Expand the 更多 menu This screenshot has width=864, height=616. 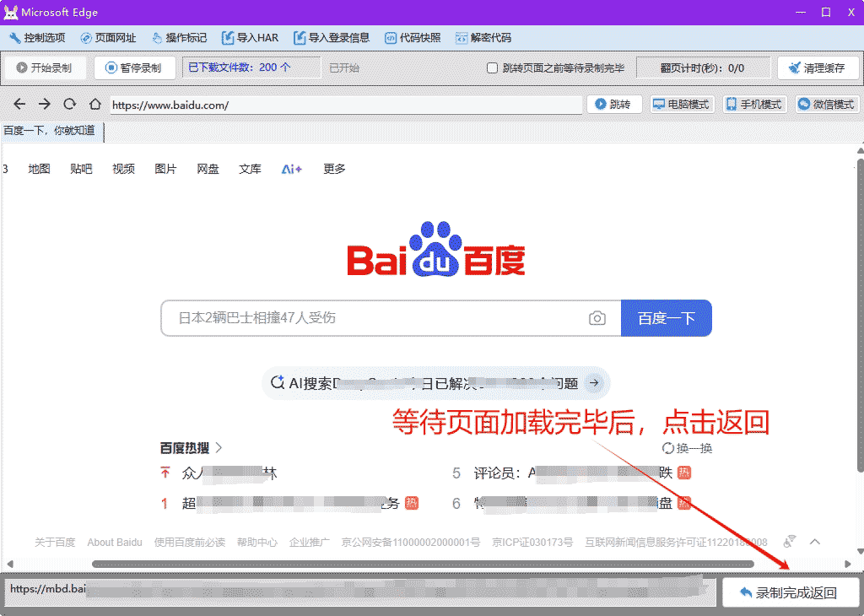(334, 169)
